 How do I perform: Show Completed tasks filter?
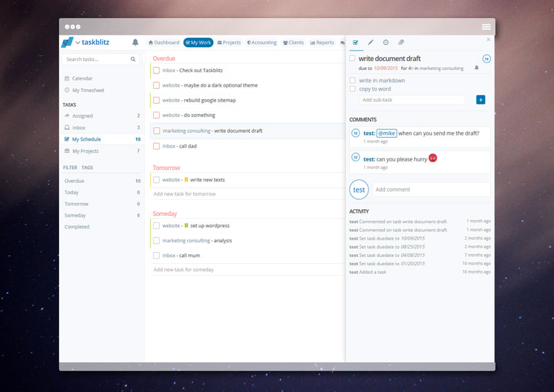(x=77, y=227)
